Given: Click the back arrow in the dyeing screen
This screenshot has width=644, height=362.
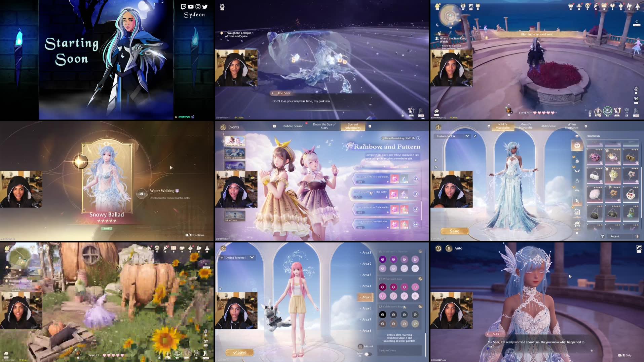Looking at the screenshot, I should [x=223, y=248].
